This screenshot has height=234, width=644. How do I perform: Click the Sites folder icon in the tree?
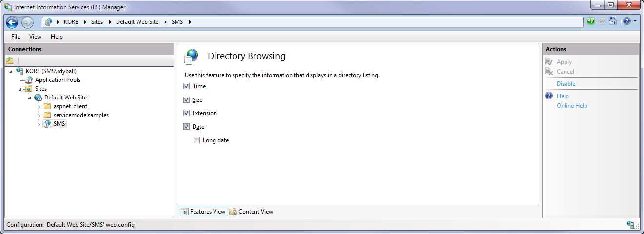[29, 89]
